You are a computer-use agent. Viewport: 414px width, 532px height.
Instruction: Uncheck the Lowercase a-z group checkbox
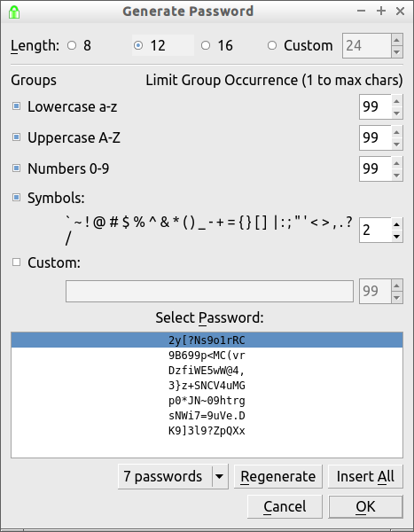tap(16, 106)
